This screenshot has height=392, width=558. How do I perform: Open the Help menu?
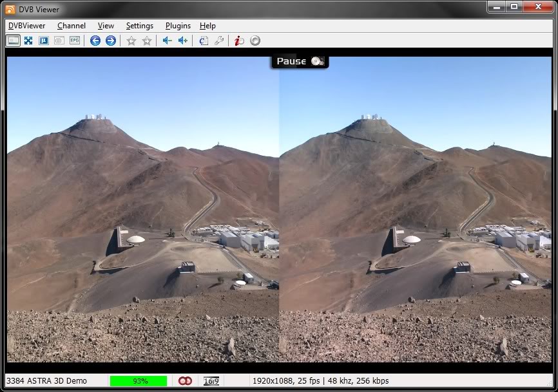point(207,26)
